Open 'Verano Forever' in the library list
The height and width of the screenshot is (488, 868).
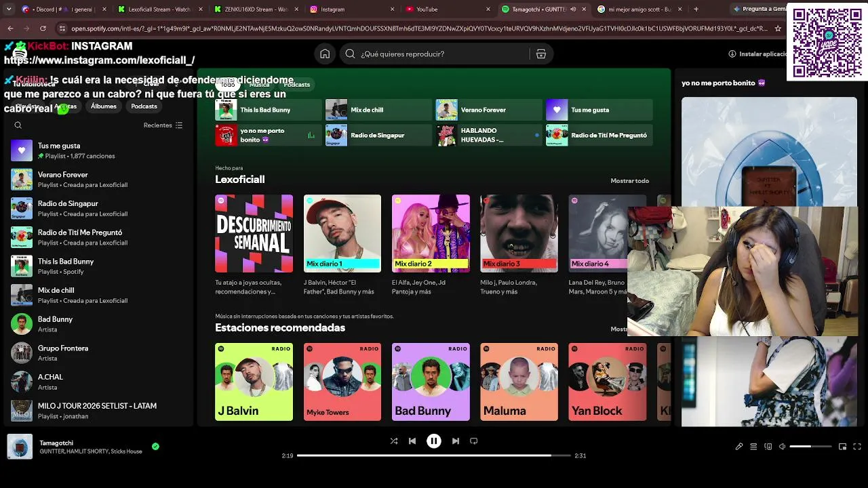click(98, 180)
